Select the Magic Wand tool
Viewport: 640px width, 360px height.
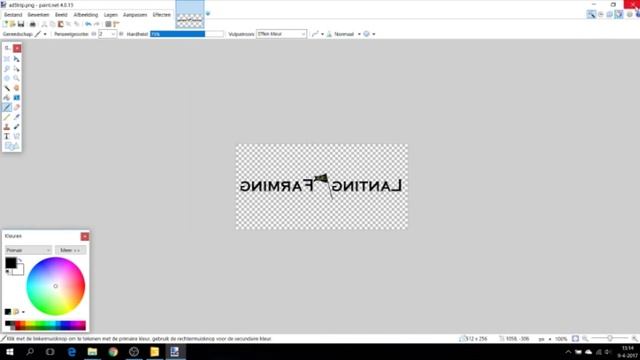point(7,88)
